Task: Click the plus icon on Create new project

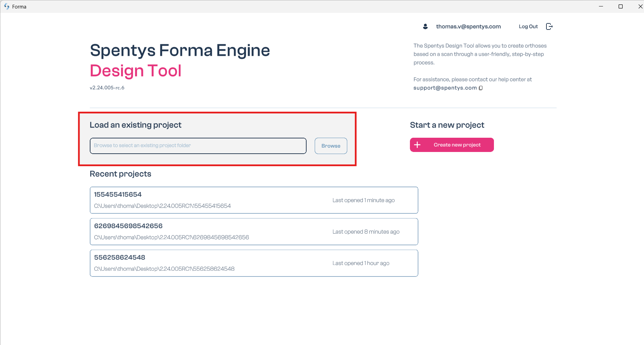Action: coord(417,145)
